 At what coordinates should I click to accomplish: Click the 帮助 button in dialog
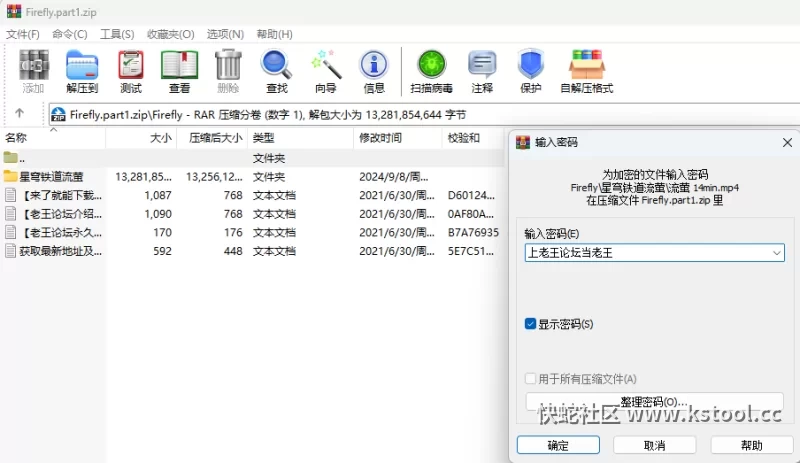752,445
